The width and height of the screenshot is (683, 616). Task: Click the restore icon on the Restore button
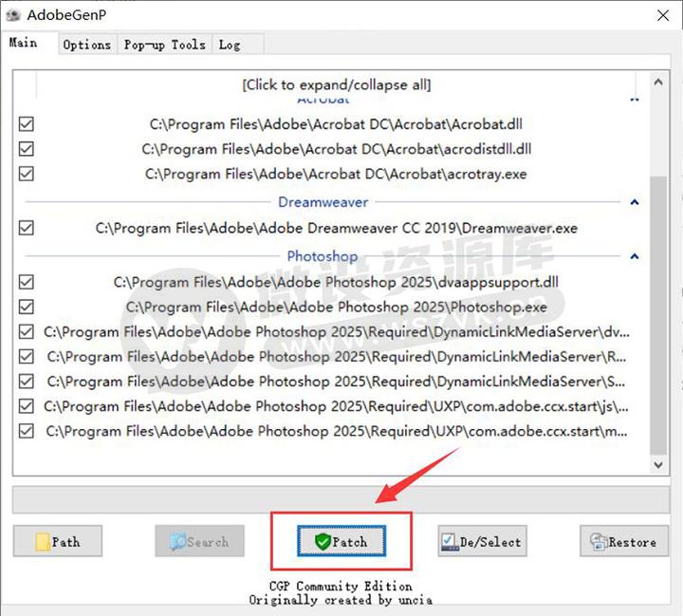(x=598, y=541)
